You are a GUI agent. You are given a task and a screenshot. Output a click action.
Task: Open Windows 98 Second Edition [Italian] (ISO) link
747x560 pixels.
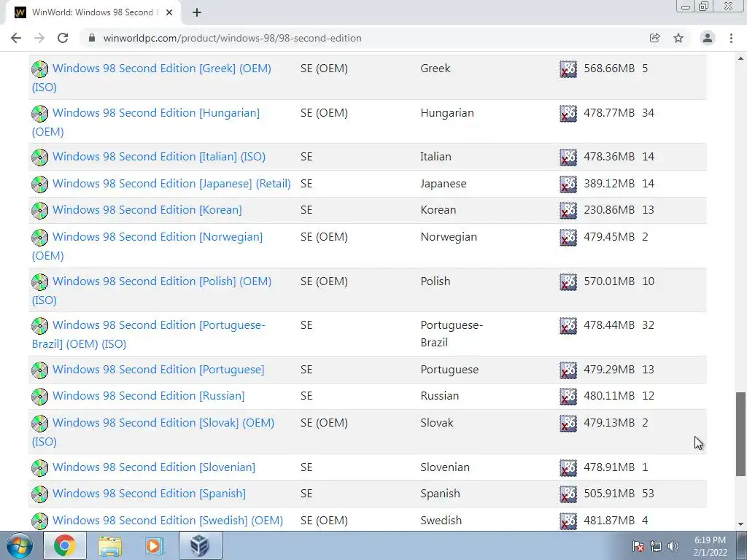tap(158, 157)
